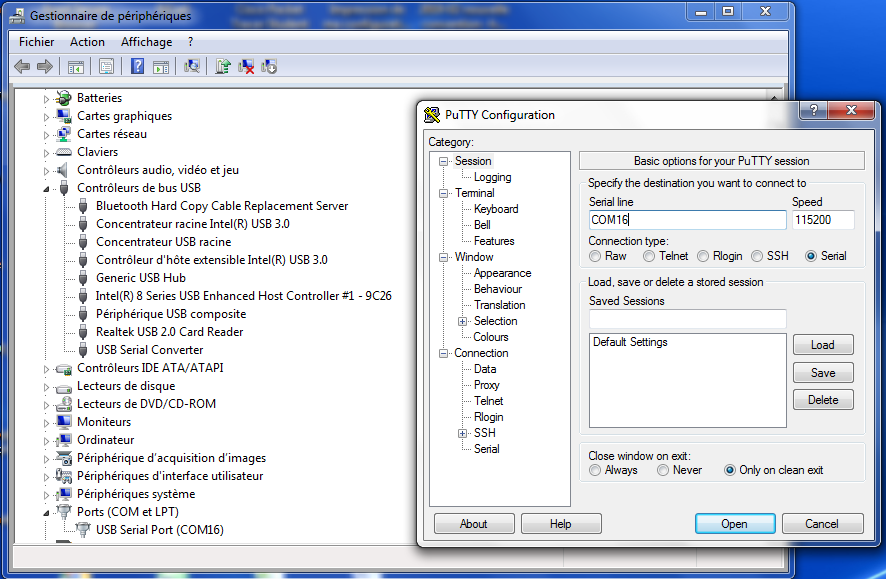
Task: Click the Cartes graphiques category icon
Action: click(x=64, y=116)
